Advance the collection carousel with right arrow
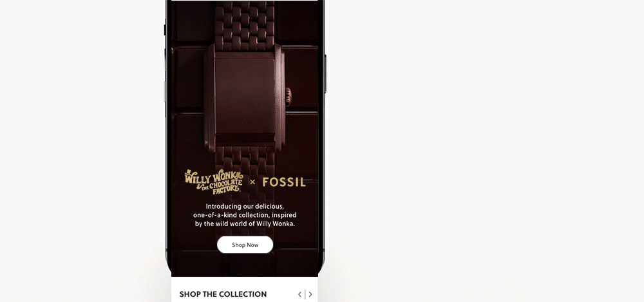 [310, 294]
